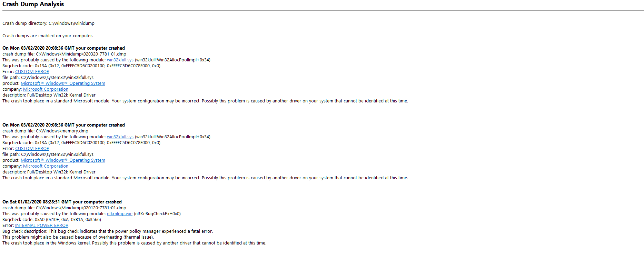Viewport: 644px width, 260px height.
Task: Click the Sat 01/02/2020 08:28:51 crash heading
Action: coord(62,202)
